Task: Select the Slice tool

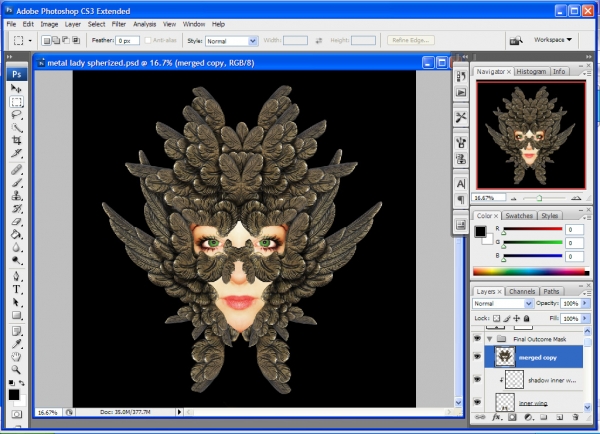Action: click(16, 153)
